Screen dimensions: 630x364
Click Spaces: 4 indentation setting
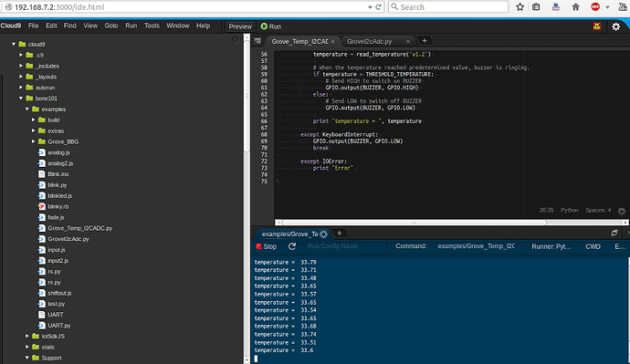(x=598, y=211)
